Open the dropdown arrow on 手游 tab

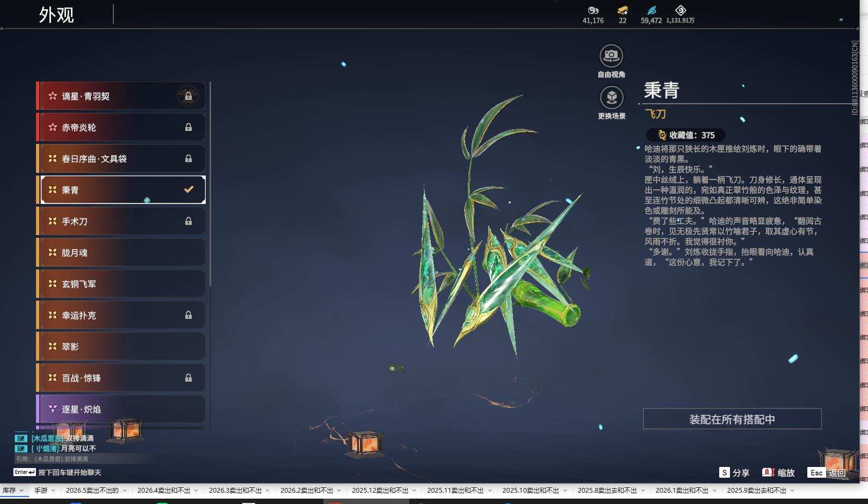[53, 491]
